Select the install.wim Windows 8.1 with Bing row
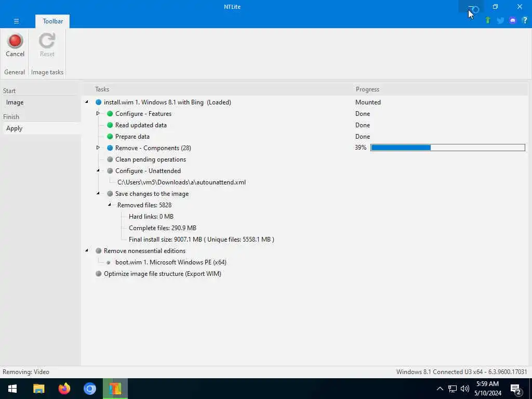This screenshot has height=399, width=532. pyautogui.click(x=167, y=102)
